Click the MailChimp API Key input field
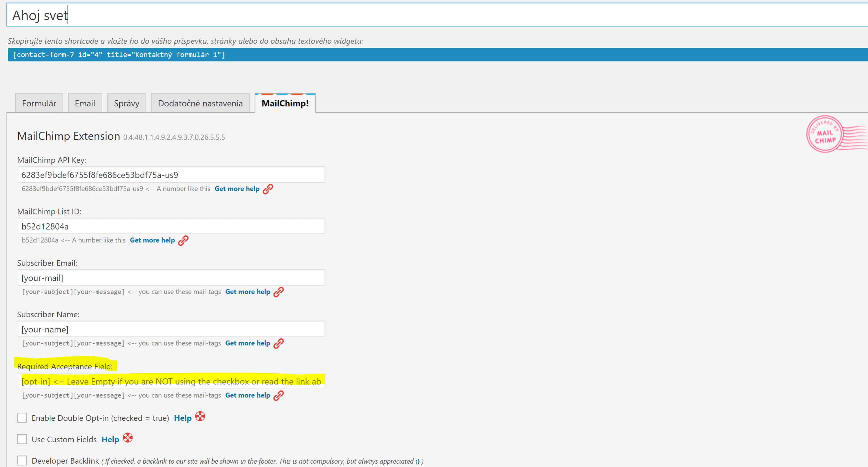The height and width of the screenshot is (467, 868). click(x=171, y=175)
